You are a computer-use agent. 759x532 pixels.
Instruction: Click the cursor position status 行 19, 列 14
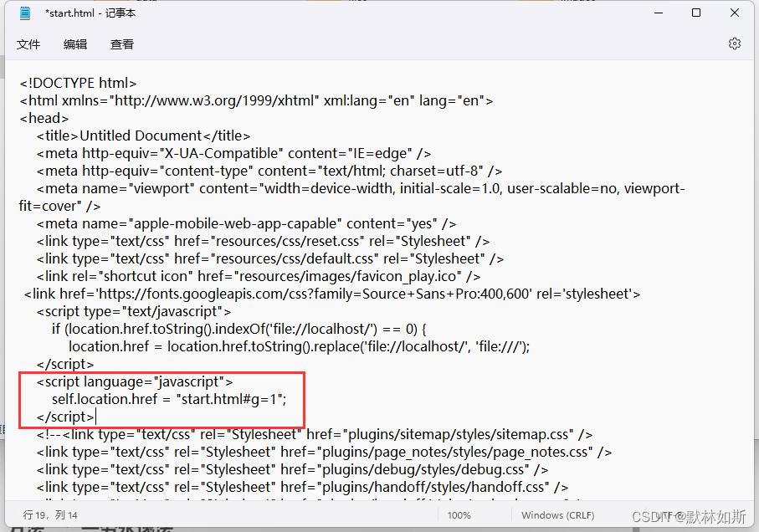[x=50, y=515]
